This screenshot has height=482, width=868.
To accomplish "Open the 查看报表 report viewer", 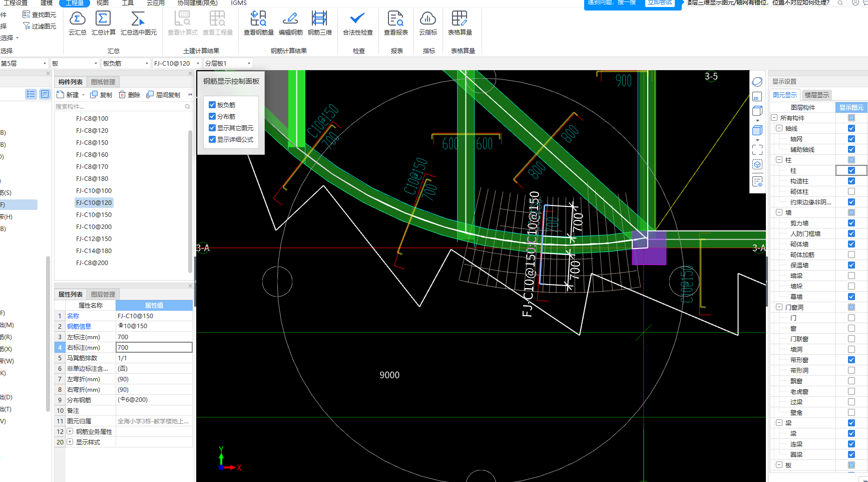I will pyautogui.click(x=395, y=23).
